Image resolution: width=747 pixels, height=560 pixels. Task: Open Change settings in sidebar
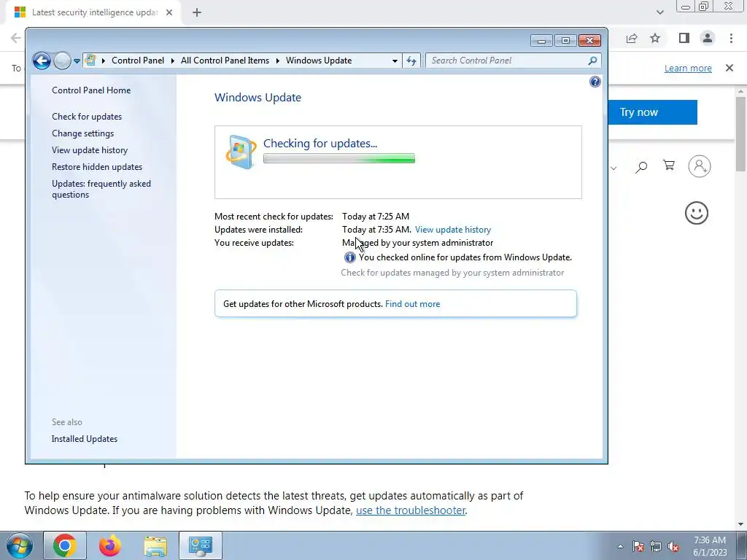click(83, 133)
